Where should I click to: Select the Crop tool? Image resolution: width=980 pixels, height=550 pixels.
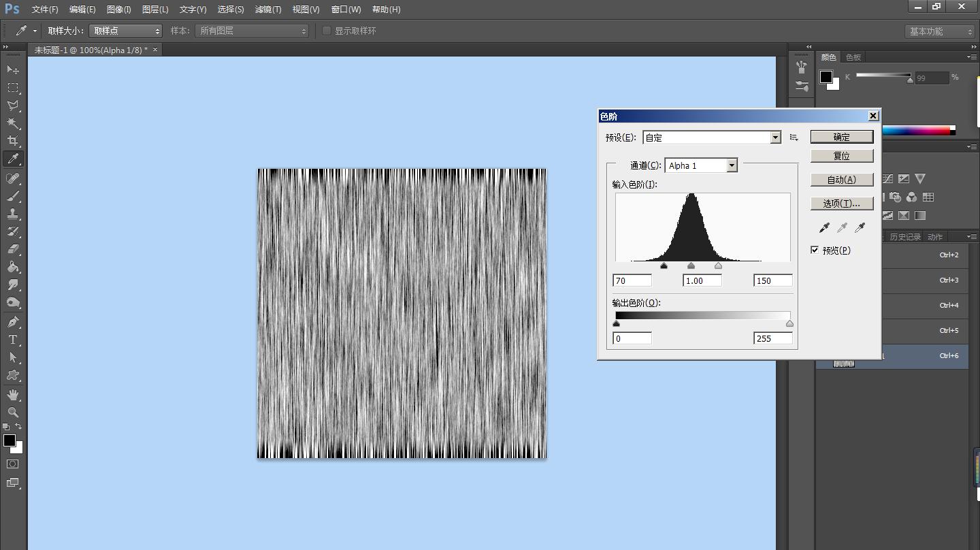point(13,141)
